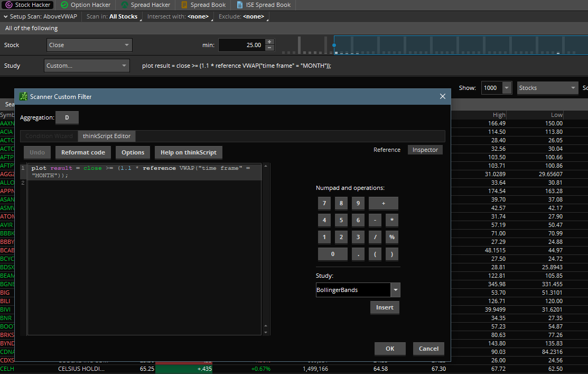Confirm the custom filter with OK

pyautogui.click(x=390, y=349)
